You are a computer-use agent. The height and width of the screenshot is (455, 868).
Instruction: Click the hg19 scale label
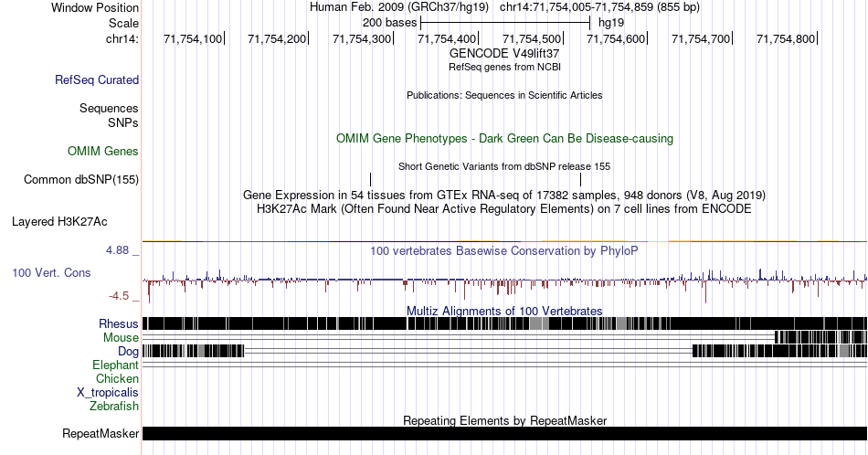[x=611, y=23]
